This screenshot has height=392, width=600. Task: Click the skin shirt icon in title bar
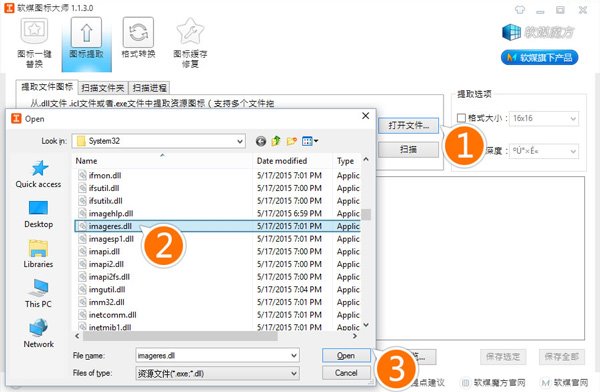pos(520,10)
